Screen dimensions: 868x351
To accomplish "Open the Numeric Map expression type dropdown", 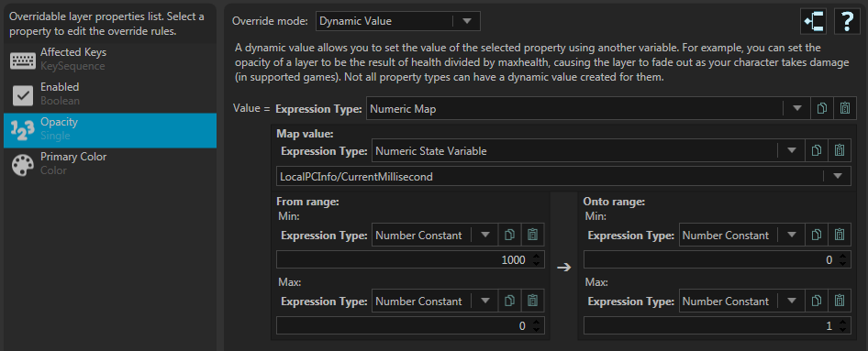I will tap(588, 109).
